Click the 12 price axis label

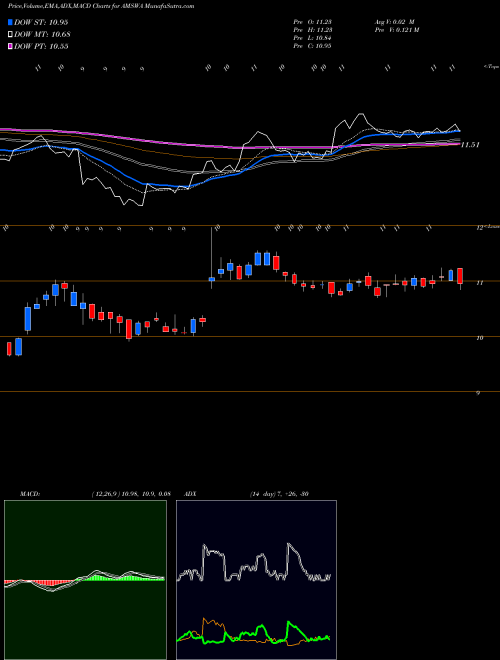[x=479, y=228]
